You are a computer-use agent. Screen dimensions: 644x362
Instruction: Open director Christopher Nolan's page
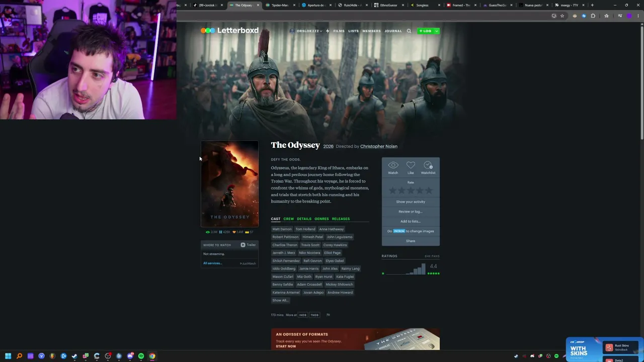pos(379,146)
